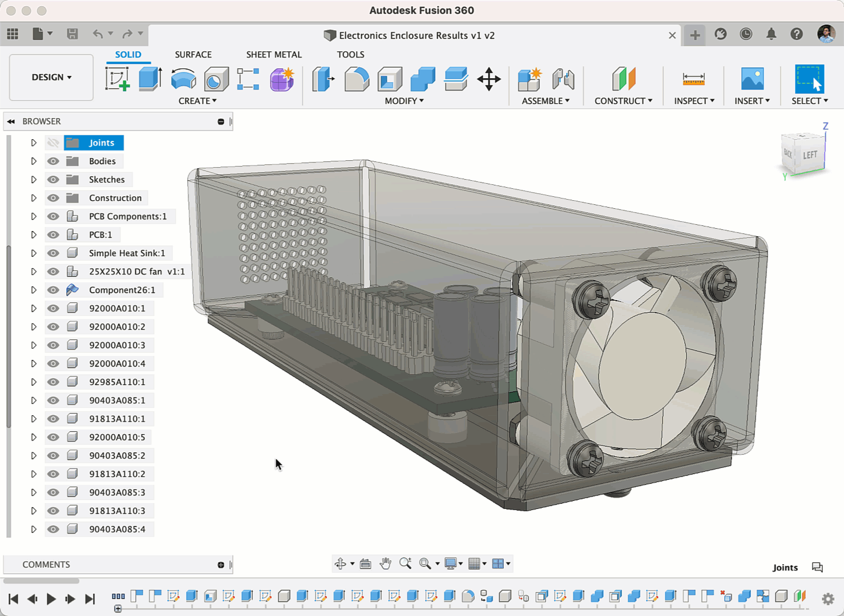The image size is (844, 616).
Task: Hide the PCB:1 component
Action: tap(53, 234)
